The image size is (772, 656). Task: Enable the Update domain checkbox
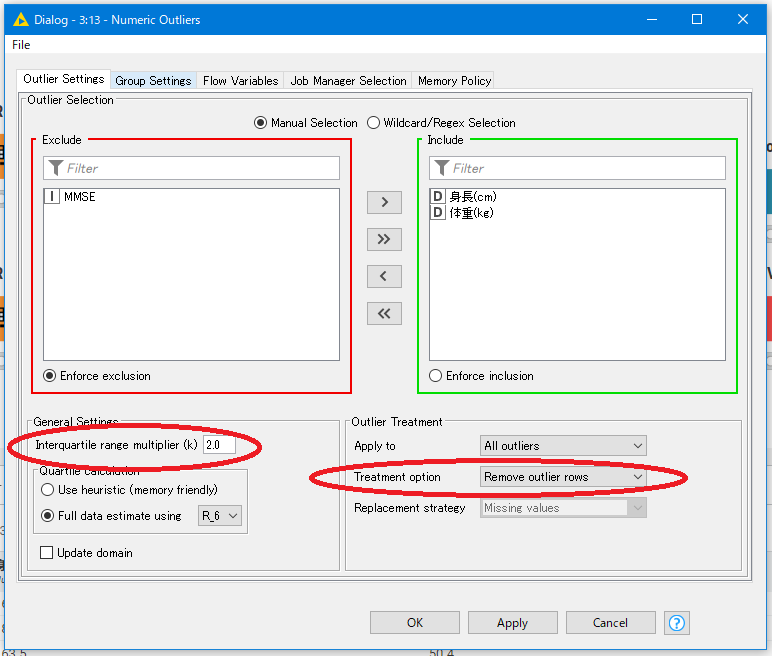pos(47,553)
